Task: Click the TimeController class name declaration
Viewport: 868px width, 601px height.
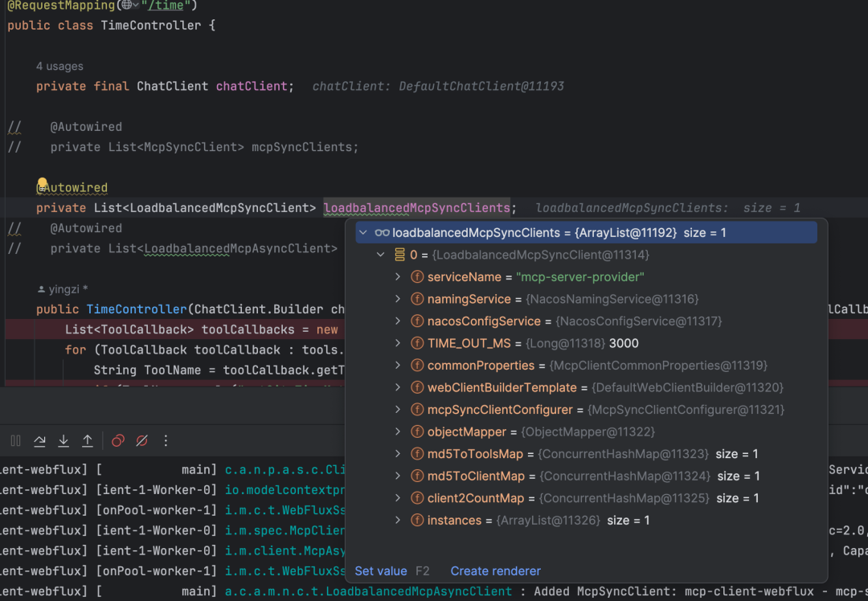Action: click(x=150, y=26)
